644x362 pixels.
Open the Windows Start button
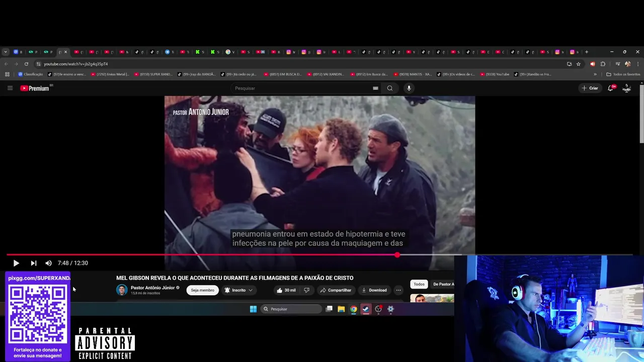pos(253,309)
